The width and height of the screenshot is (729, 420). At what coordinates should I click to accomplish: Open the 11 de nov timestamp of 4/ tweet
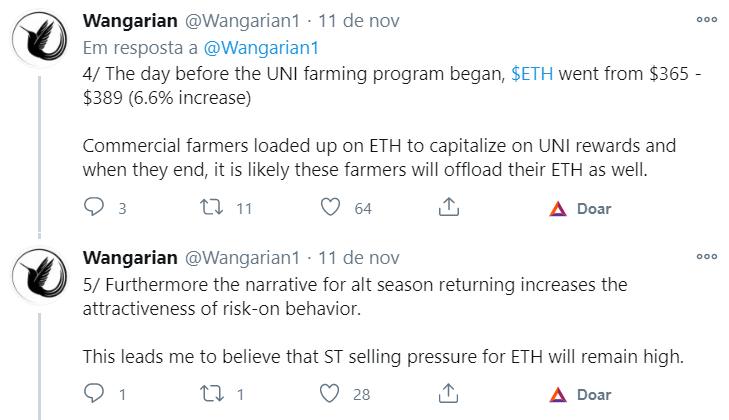[x=358, y=20]
